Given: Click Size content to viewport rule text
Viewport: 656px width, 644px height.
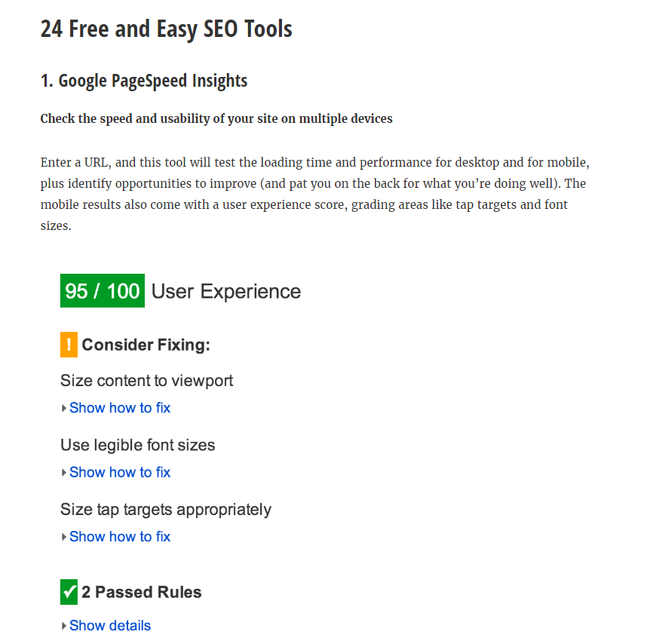Looking at the screenshot, I should click(x=147, y=381).
